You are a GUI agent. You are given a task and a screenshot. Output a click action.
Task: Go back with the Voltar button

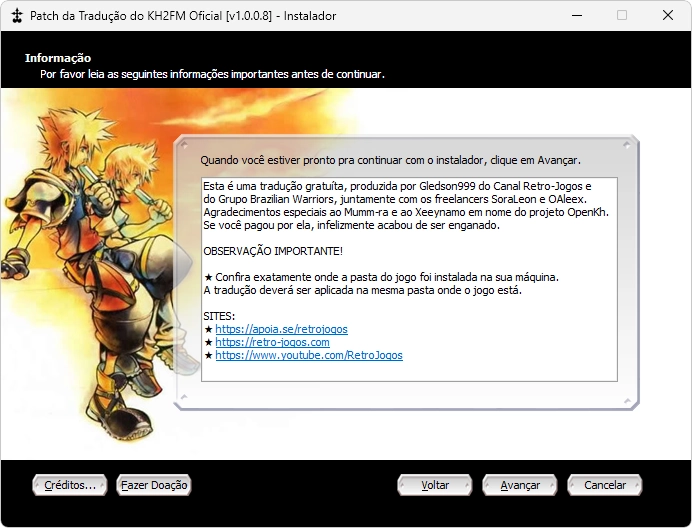[x=435, y=485]
